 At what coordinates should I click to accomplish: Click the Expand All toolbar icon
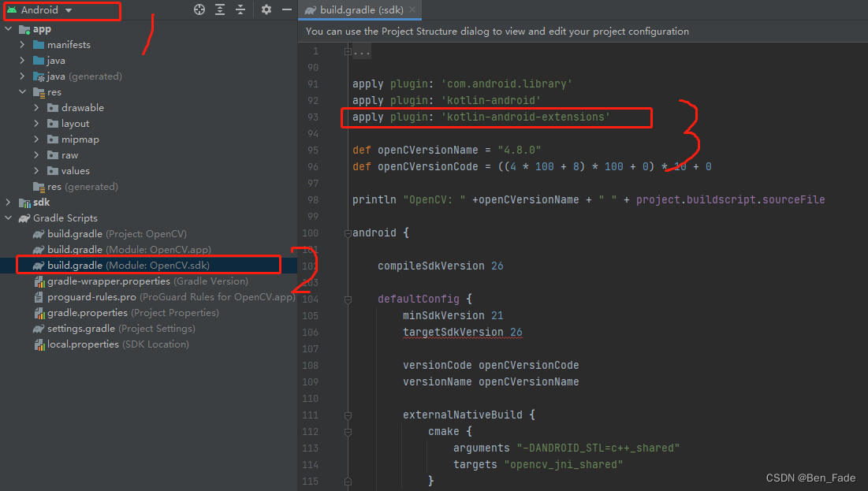(220, 9)
